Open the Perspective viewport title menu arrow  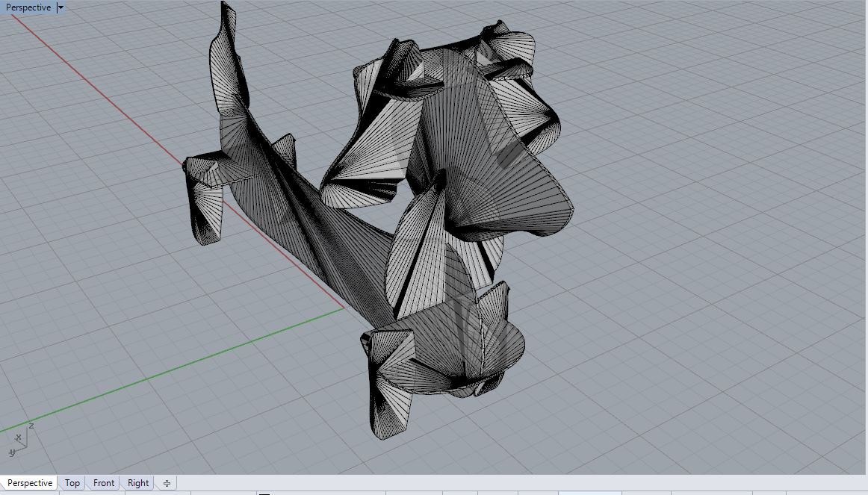pos(61,7)
